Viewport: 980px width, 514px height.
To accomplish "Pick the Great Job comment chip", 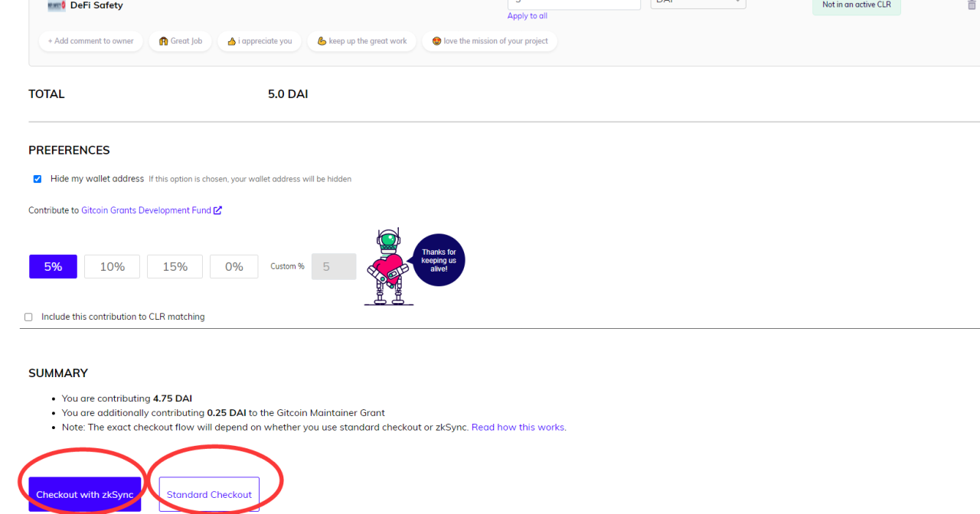I will 181,41.
